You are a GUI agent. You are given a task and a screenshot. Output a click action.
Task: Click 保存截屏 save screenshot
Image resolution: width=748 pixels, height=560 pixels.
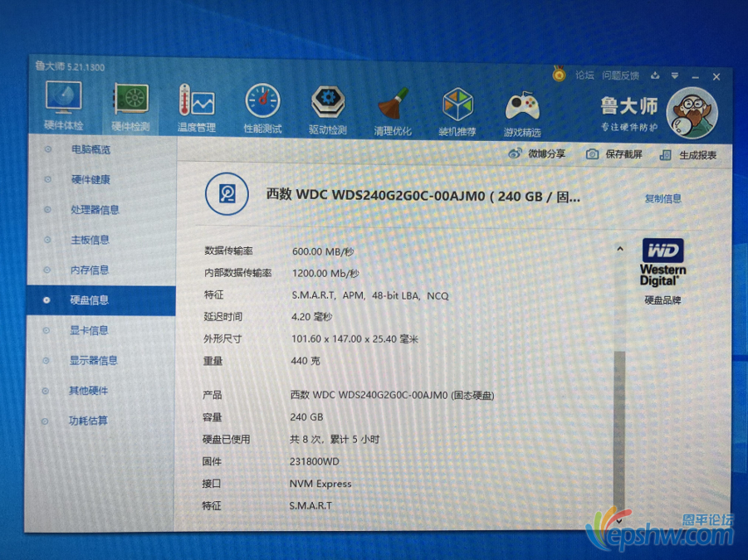(614, 154)
